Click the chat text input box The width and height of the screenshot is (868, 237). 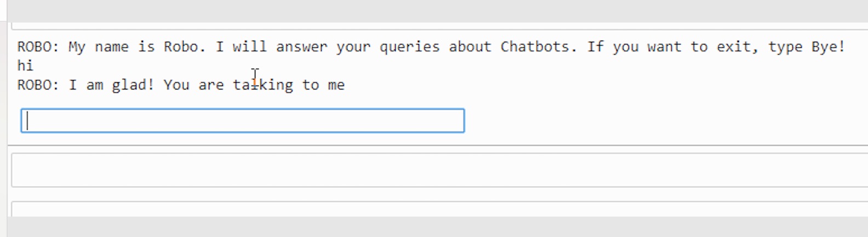[x=242, y=121]
